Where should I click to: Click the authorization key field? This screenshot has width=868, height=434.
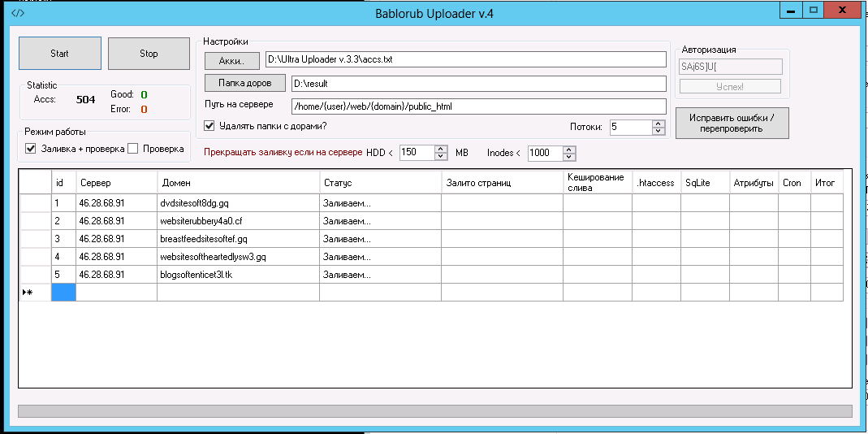731,67
